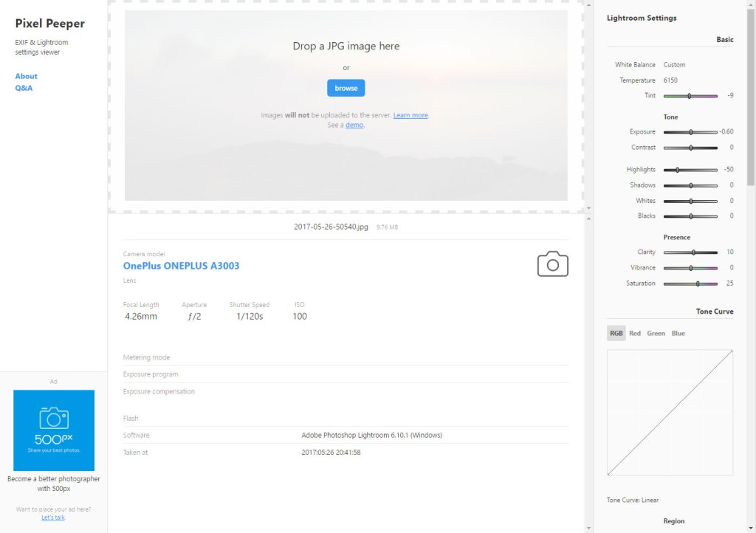Screen dimensions: 756x533
Task: Click the Pixel Peeper site title
Action: [49, 24]
